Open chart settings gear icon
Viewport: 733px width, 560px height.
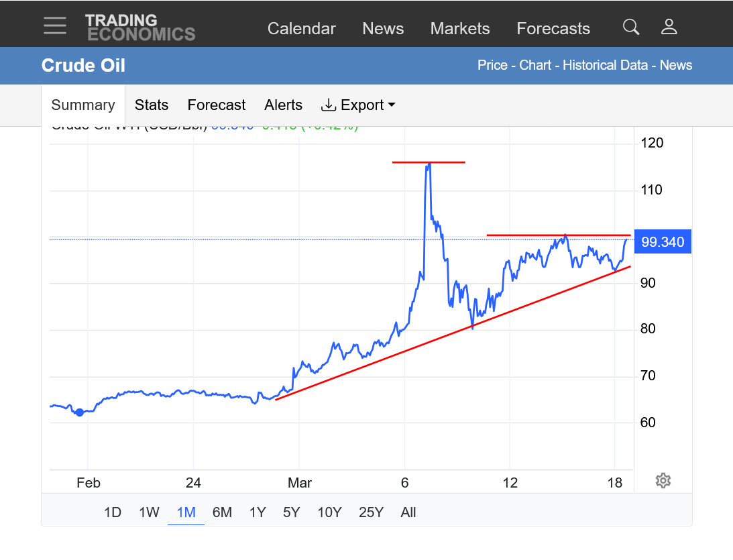(663, 480)
